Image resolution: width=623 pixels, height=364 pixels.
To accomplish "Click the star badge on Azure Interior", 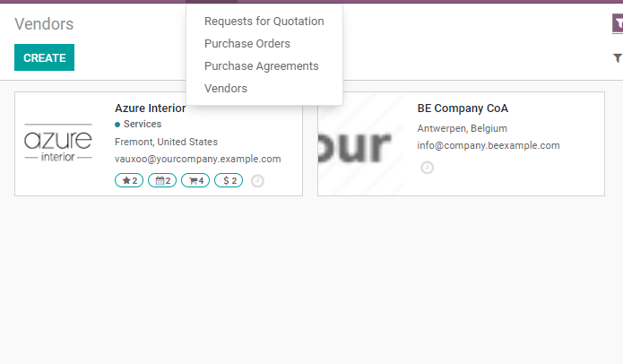I will coord(129,180).
